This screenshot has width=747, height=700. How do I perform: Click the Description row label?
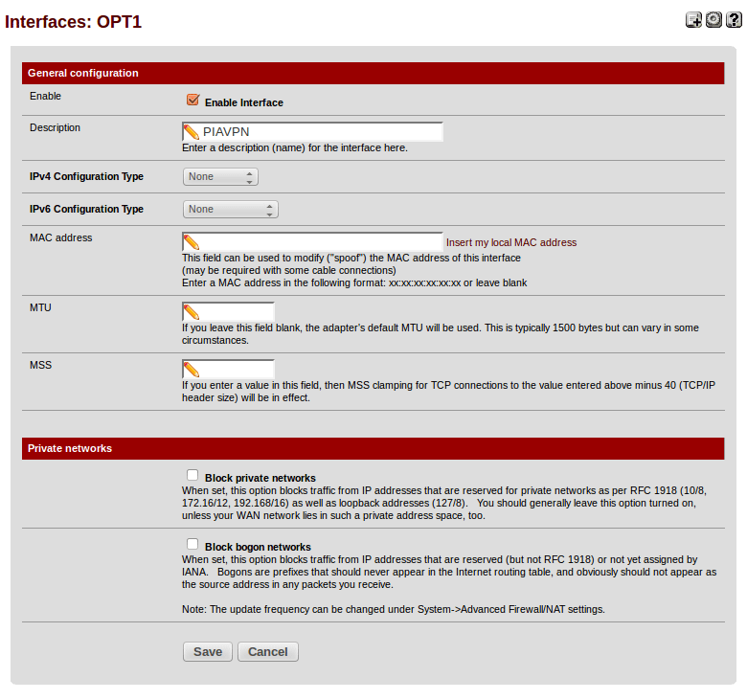55,127
